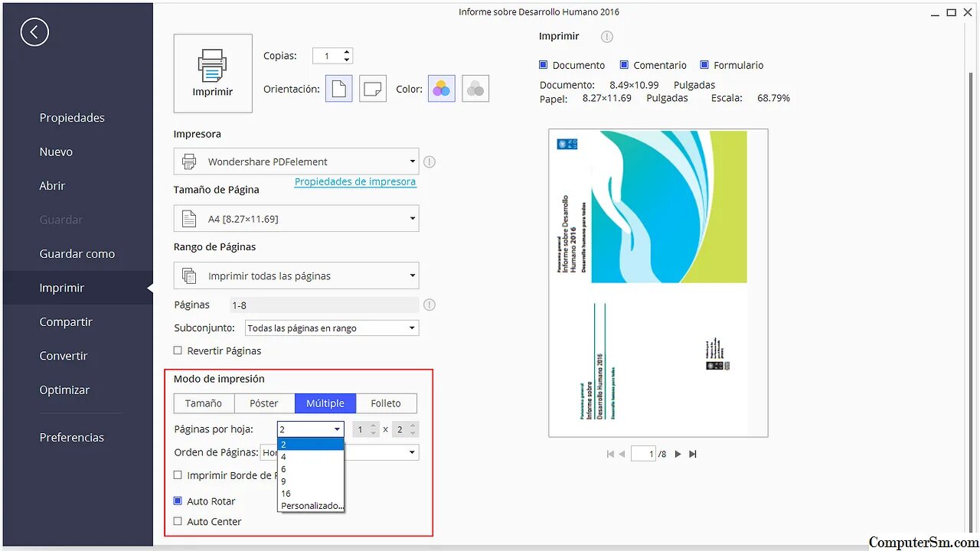Go to first preview page
This screenshot has height=551, width=980.
(610, 454)
